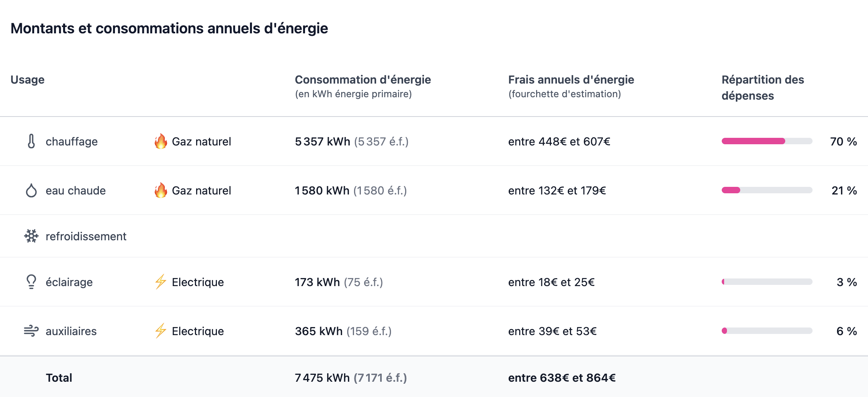The width and height of the screenshot is (868, 397).
Task: Click the 6 % auxiliaires expense bar
Action: [767, 331]
